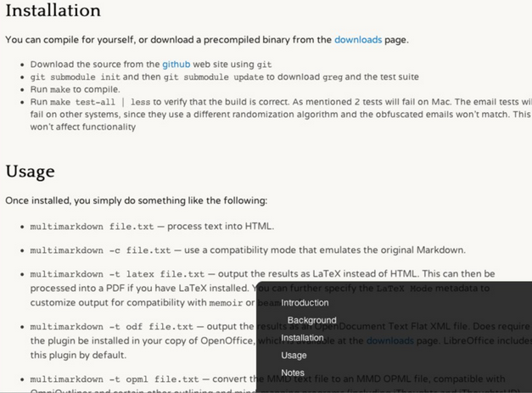Screen dimensions: 532x393
Task: Click the 'git submodule init' code text
Action: [75, 77]
